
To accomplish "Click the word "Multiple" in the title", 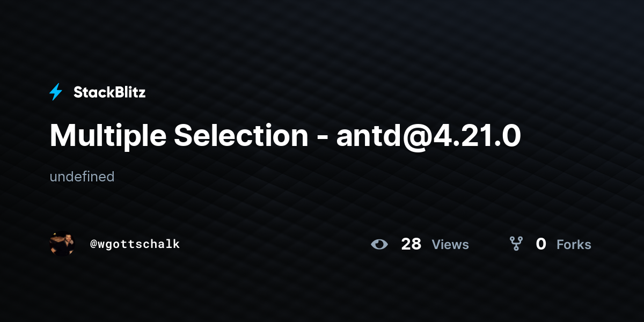I will (x=108, y=136).
